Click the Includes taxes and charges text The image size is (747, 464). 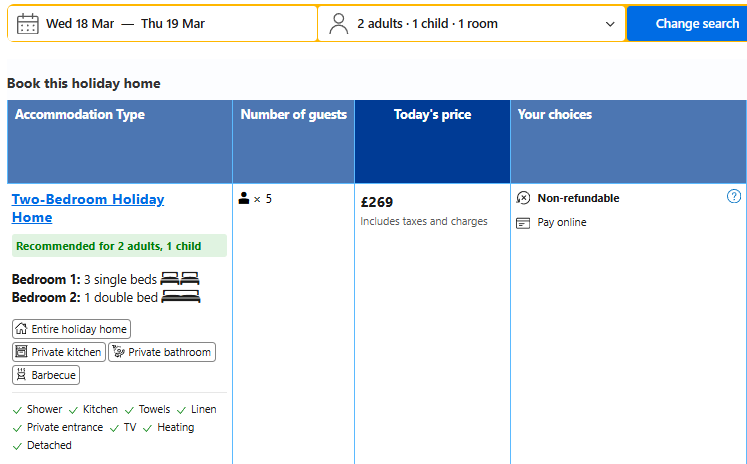(x=424, y=222)
